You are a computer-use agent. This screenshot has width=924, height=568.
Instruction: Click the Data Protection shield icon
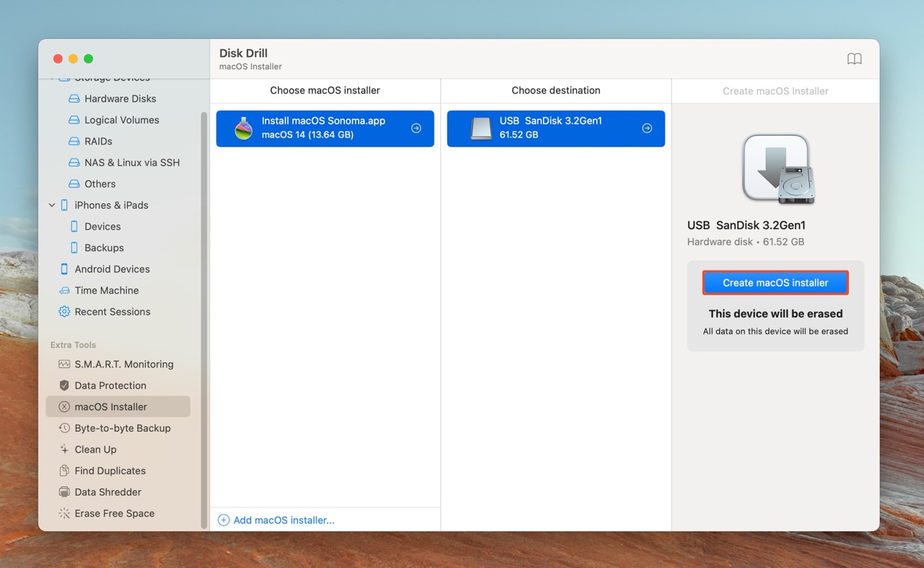tap(64, 385)
